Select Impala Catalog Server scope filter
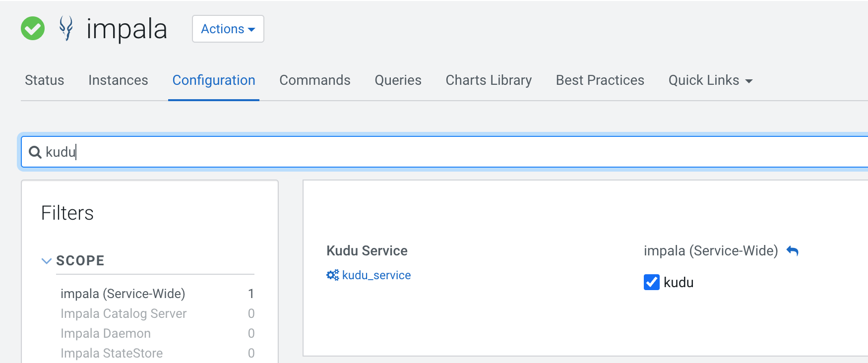Screen dimensions: 868x363 (124, 313)
